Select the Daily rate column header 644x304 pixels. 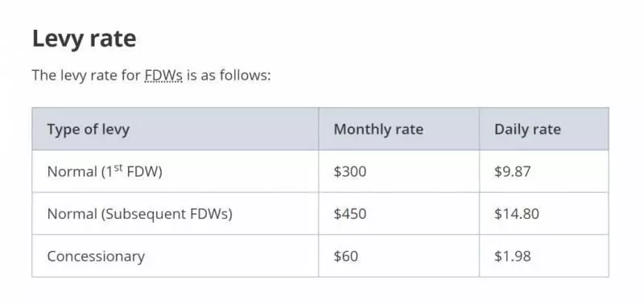click(527, 129)
